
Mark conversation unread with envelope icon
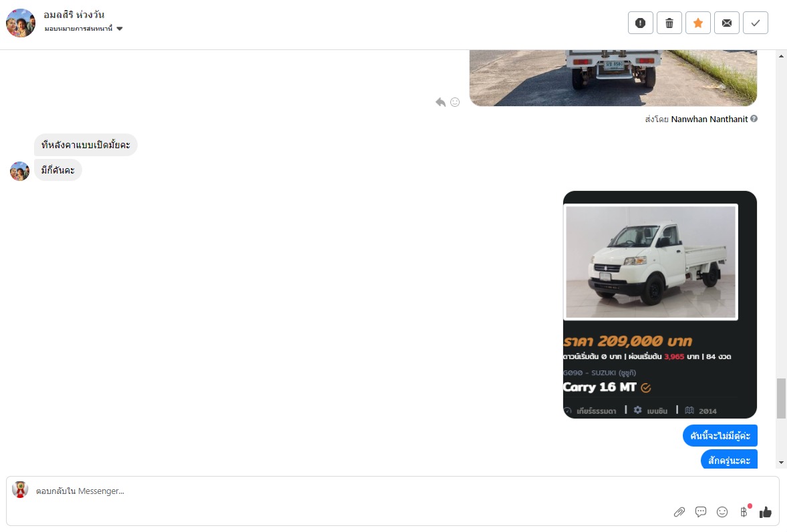point(727,23)
